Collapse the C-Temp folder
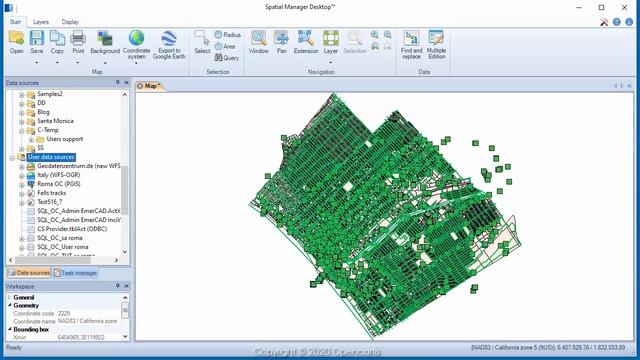Viewport: 640px width, 360px height. (22, 131)
